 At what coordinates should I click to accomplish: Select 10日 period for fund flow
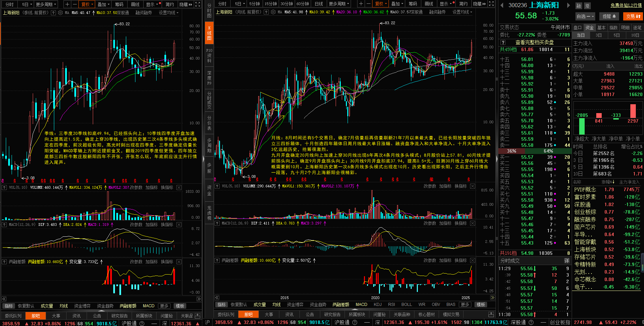point(635,35)
